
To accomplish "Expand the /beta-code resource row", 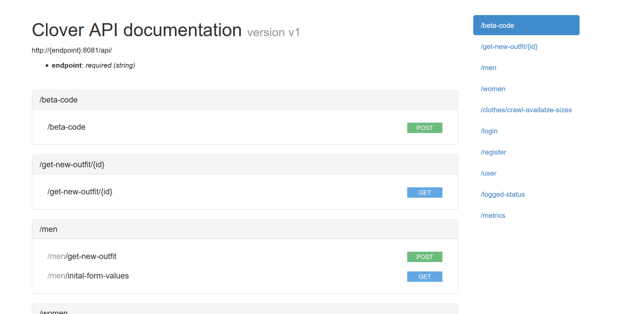I will [66, 127].
